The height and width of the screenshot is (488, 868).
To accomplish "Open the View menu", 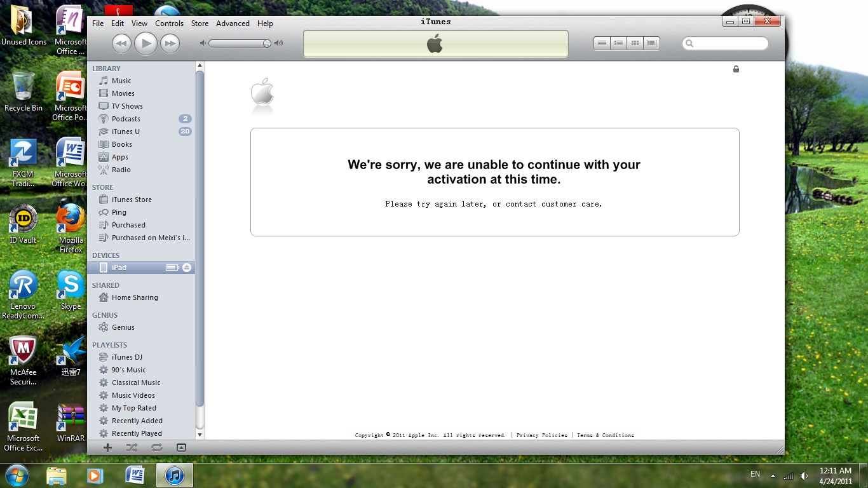I will click(139, 24).
